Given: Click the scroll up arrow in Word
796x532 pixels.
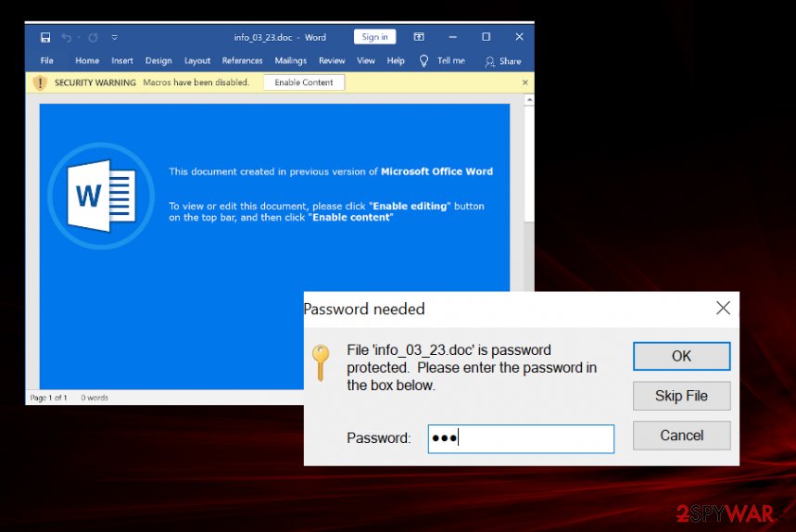Looking at the screenshot, I should click(x=529, y=100).
